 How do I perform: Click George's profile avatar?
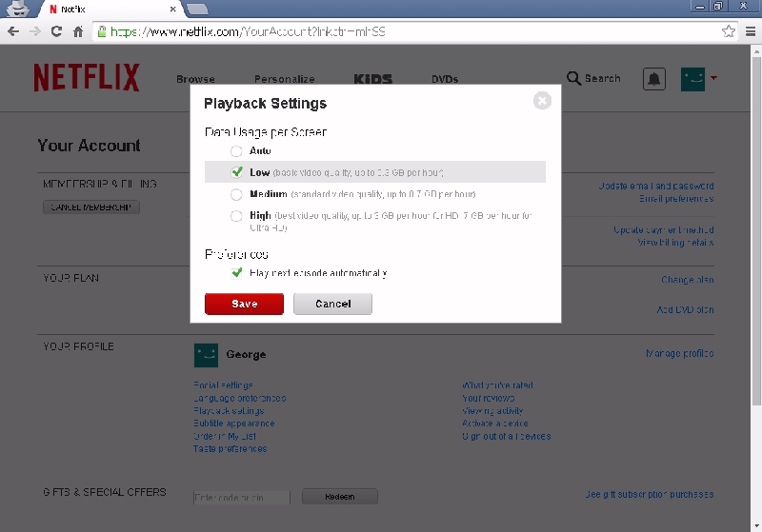(206, 355)
